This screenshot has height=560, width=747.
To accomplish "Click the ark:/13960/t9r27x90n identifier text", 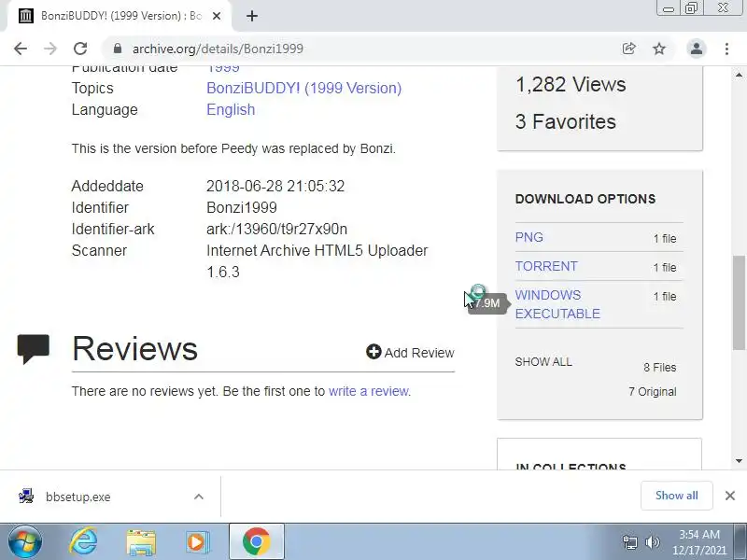I will [276, 229].
